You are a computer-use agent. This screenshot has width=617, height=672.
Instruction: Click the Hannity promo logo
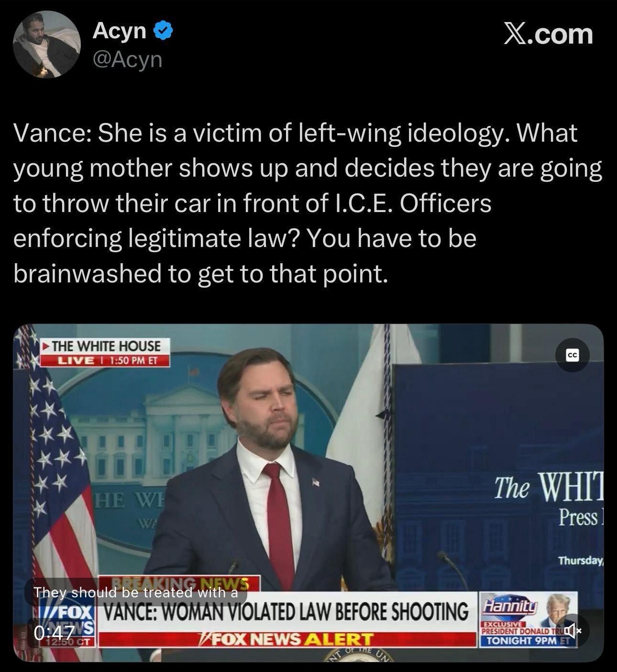510,607
